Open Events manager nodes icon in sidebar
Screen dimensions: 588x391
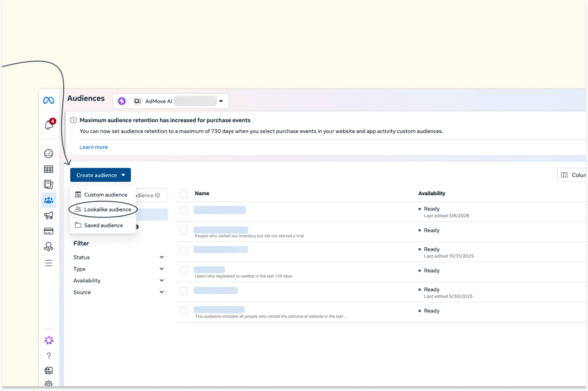click(49, 247)
